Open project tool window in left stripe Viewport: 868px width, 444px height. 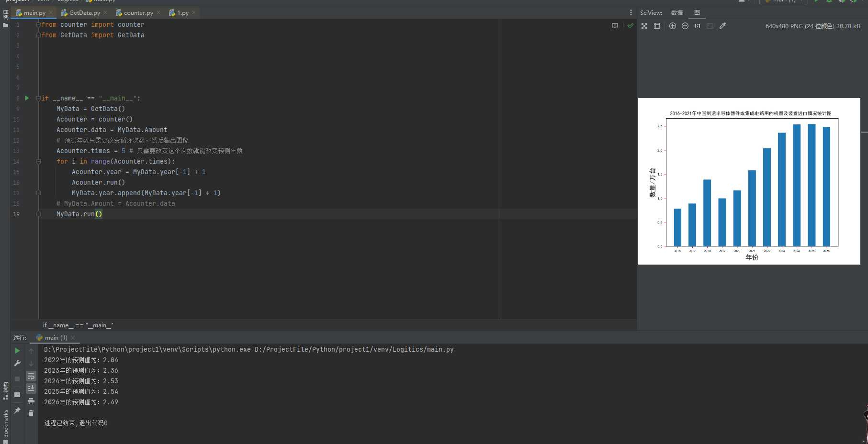[5, 18]
